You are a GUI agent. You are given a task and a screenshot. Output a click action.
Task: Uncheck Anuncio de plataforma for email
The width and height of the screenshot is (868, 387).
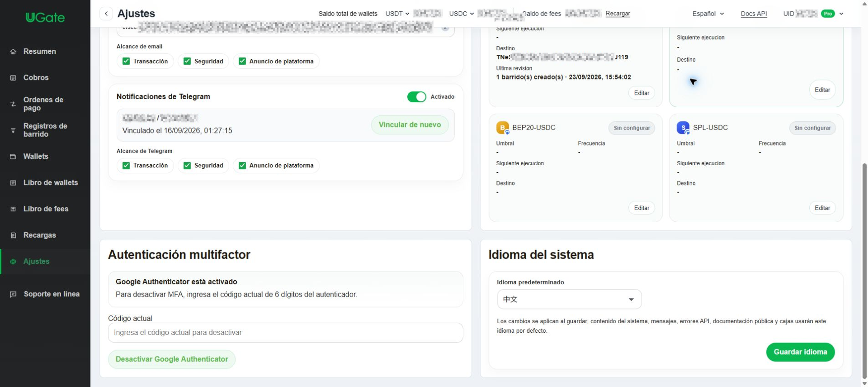(x=242, y=61)
